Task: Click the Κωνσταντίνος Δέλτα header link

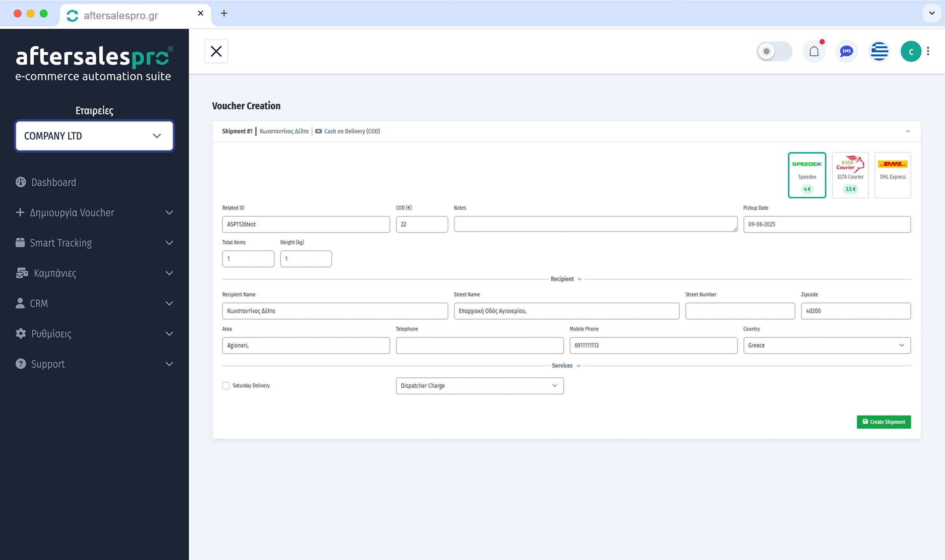Action: (284, 131)
